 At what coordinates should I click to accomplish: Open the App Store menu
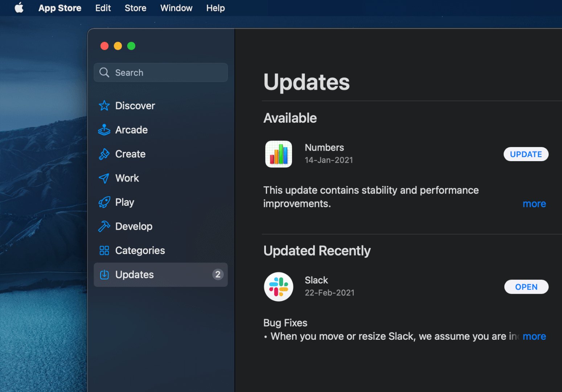(x=60, y=8)
